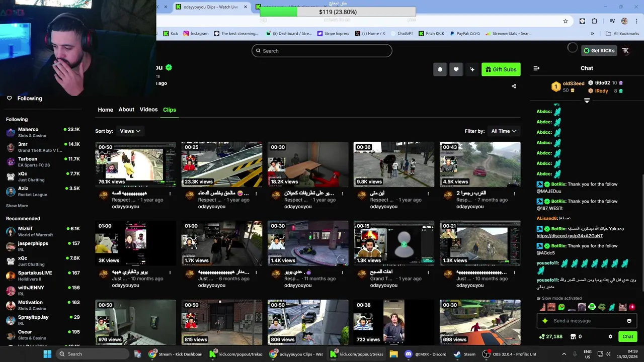This screenshot has width=644, height=362.
Task: Click oldS3eed in gift leaderboard
Action: click(x=574, y=83)
